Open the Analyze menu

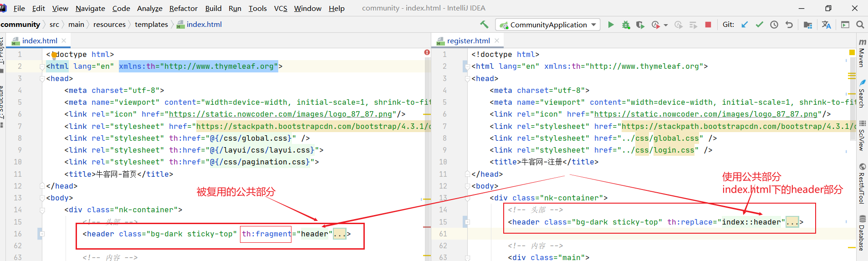coord(150,8)
